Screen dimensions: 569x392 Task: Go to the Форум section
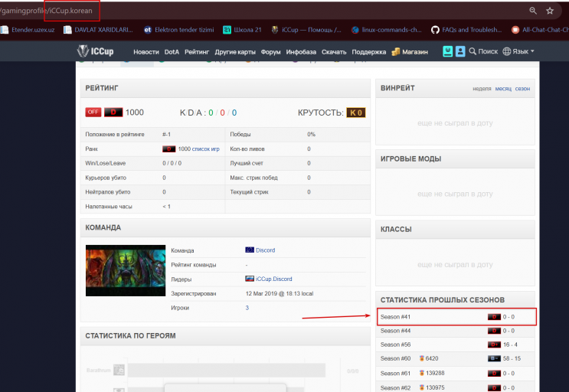(270, 52)
